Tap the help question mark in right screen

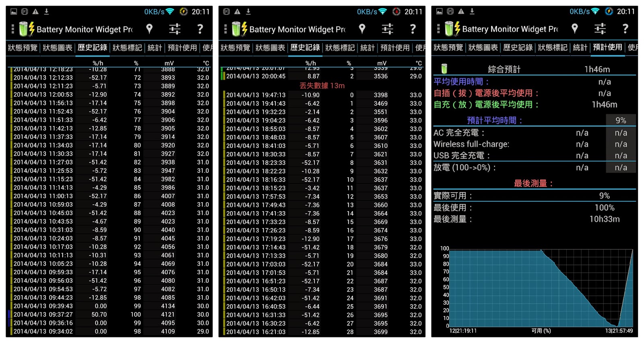(x=625, y=28)
